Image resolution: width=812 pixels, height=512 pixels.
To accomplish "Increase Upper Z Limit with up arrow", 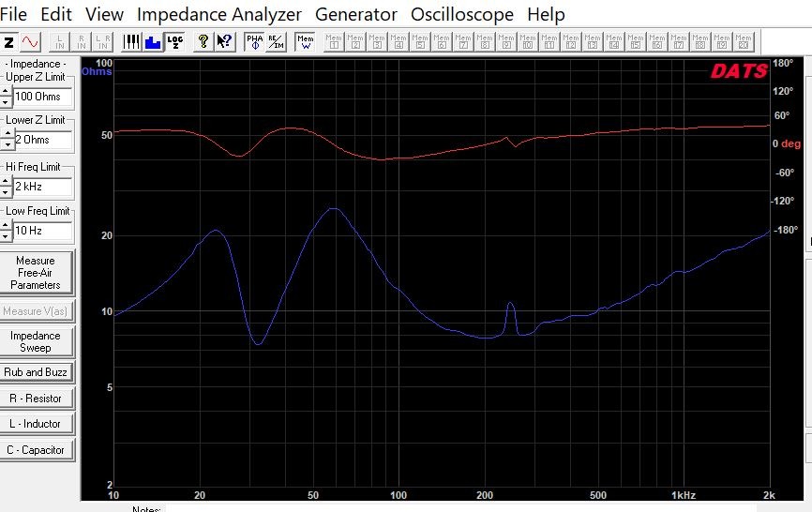I will (6, 91).
